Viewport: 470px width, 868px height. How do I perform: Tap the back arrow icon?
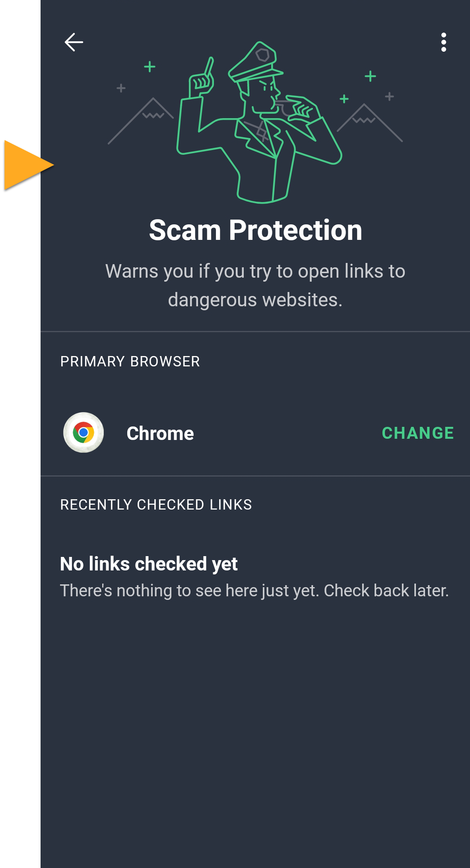coord(74,42)
